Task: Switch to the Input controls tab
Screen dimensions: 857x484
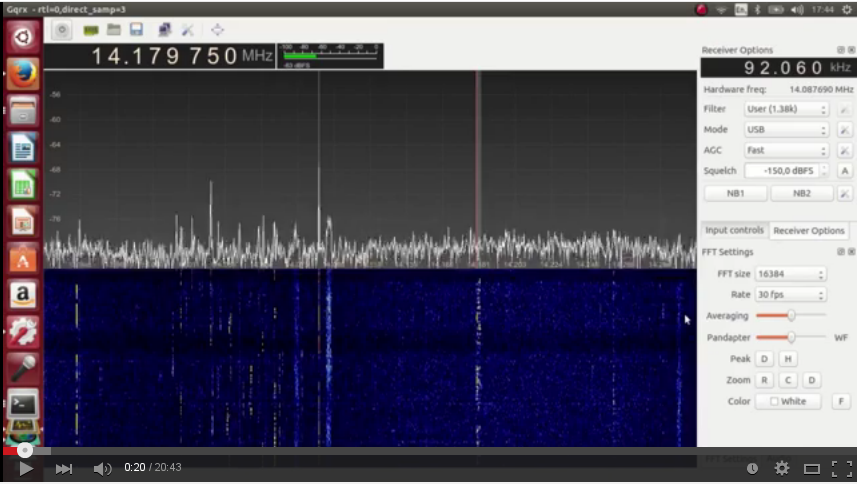Action: point(733,230)
